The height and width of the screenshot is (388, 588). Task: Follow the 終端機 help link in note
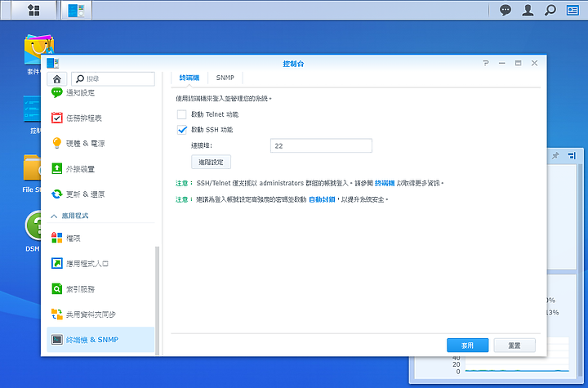pos(385,183)
